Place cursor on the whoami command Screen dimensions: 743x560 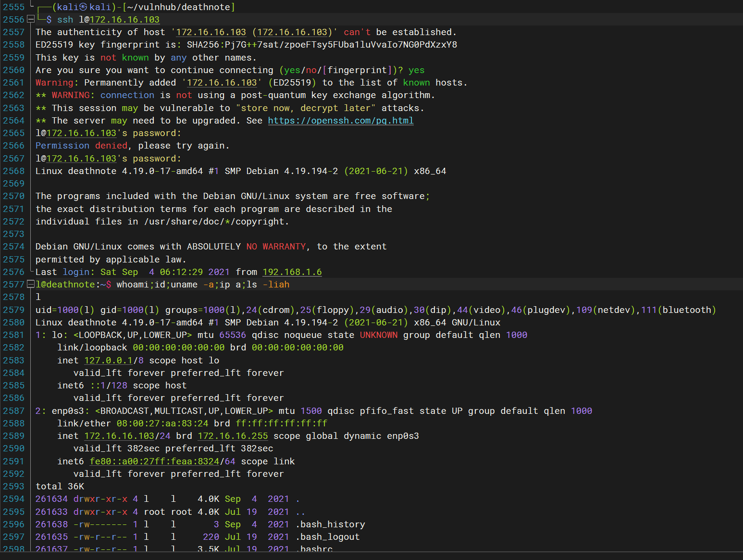click(132, 285)
